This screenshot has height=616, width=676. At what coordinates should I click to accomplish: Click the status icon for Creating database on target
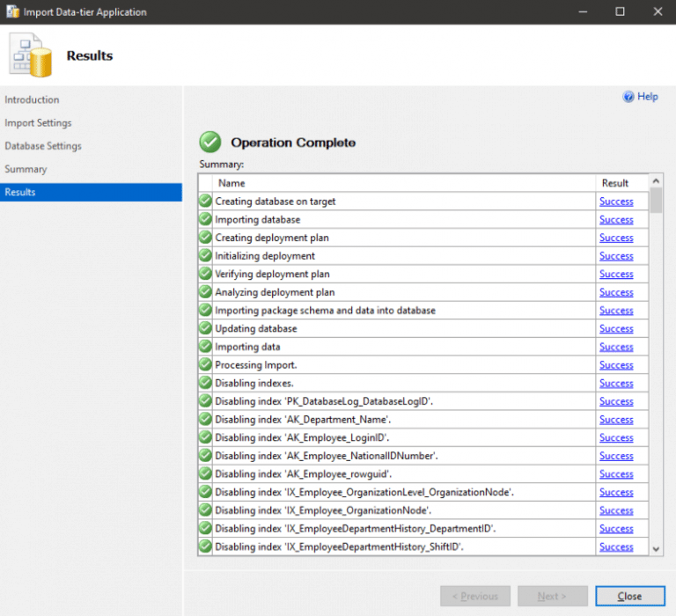206,202
